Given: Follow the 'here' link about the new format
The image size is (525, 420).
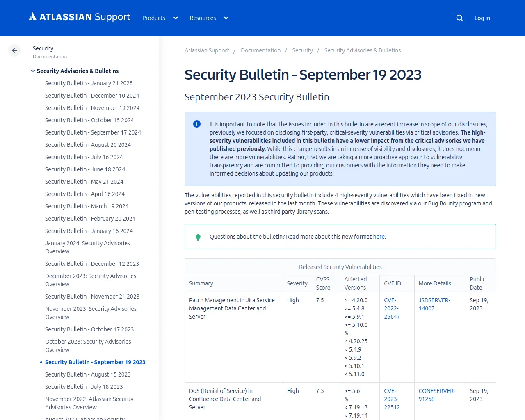Looking at the screenshot, I should [x=379, y=237].
